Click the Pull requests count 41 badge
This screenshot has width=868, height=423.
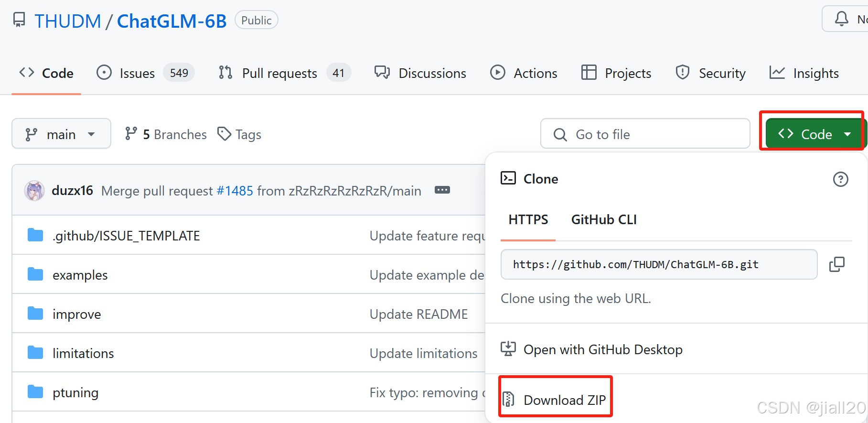tap(339, 73)
